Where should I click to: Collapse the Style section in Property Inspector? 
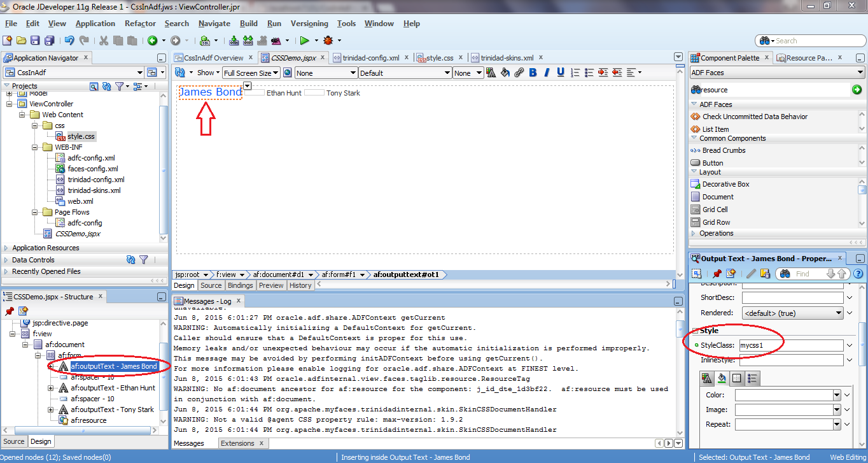[x=695, y=331]
